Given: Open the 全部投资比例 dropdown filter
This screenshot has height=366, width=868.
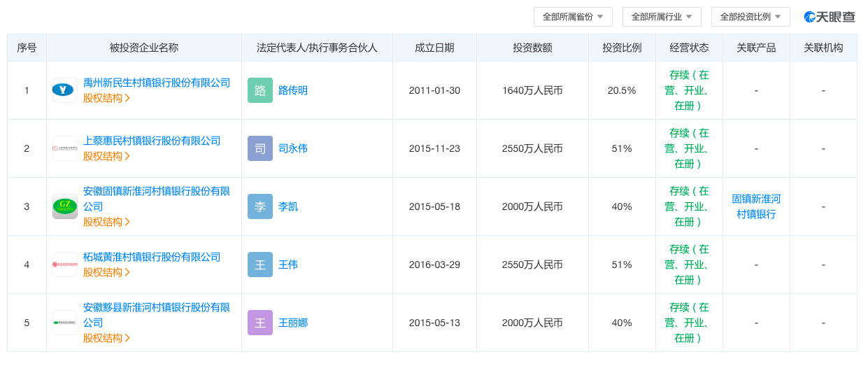Looking at the screenshot, I should 750,17.
